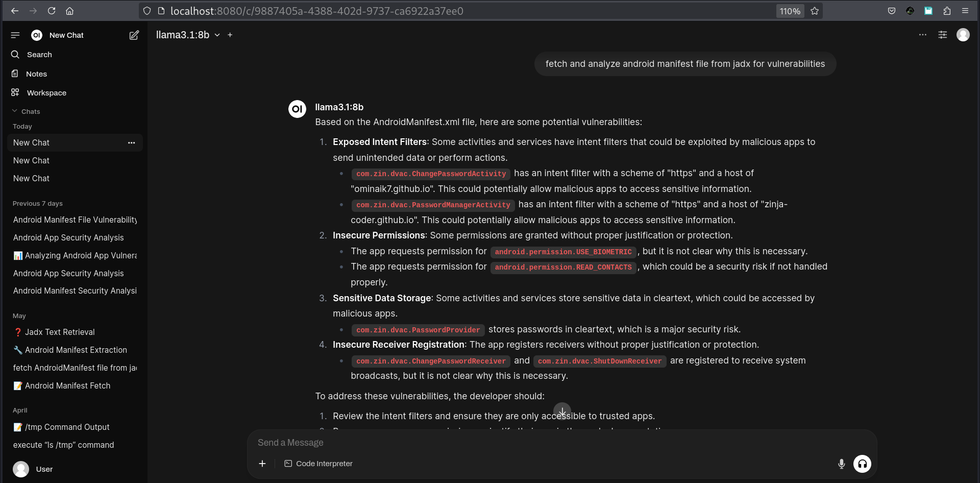Toggle the Code Interpreter option
Screen dimensions: 980x483
point(318,464)
